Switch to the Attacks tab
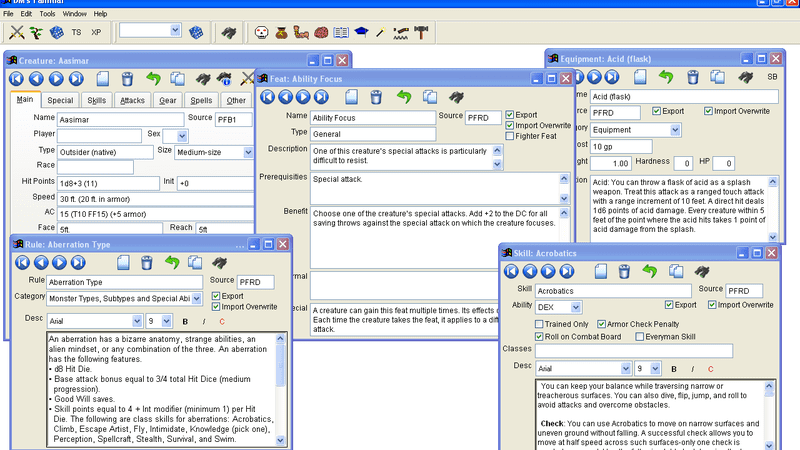Viewport: 800px width, 450px height. (x=132, y=100)
